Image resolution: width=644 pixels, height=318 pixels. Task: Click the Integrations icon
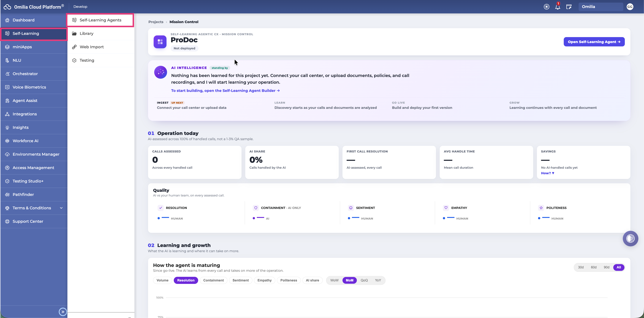point(7,114)
